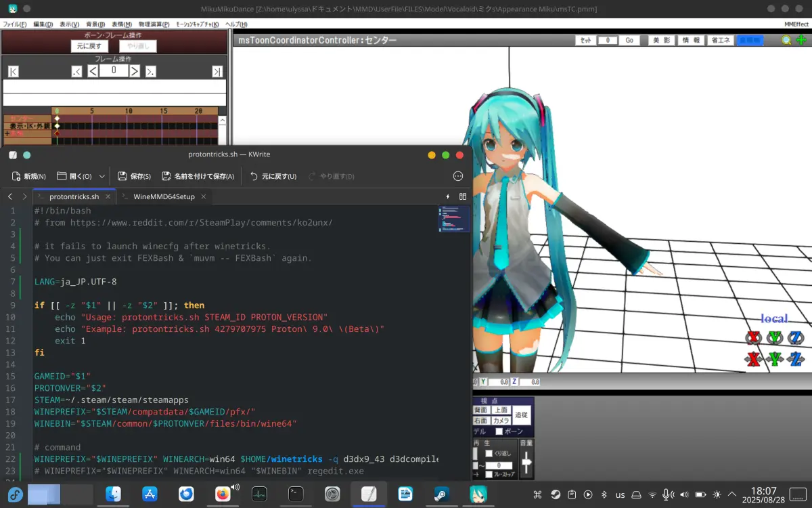
Task: Toggle the フレ・ストップ checkbox
Action: coord(489,475)
